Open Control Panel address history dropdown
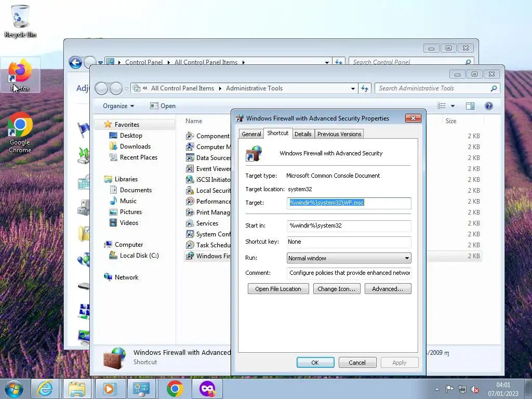The height and width of the screenshot is (399, 532). click(327, 62)
